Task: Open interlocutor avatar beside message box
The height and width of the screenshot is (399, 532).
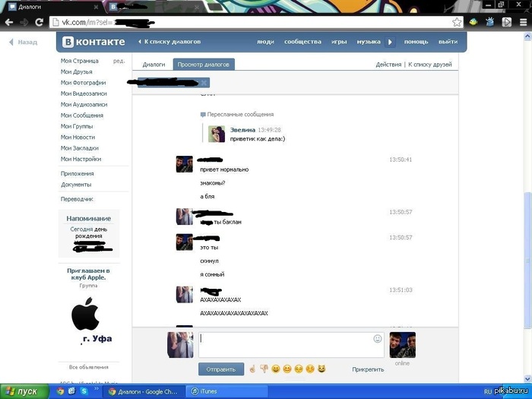Action: coord(402,345)
